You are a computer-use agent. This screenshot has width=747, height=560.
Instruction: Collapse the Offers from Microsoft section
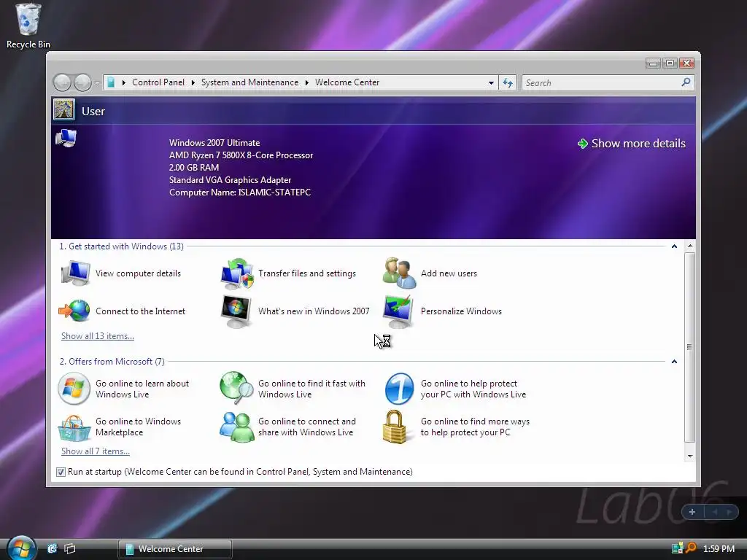click(x=674, y=362)
